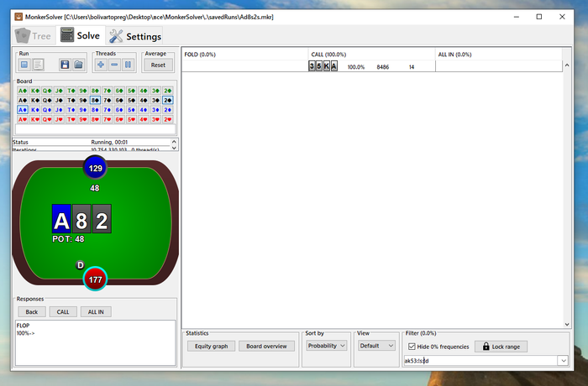
Task: Close the MonkerSolver window
Action: click(562, 17)
